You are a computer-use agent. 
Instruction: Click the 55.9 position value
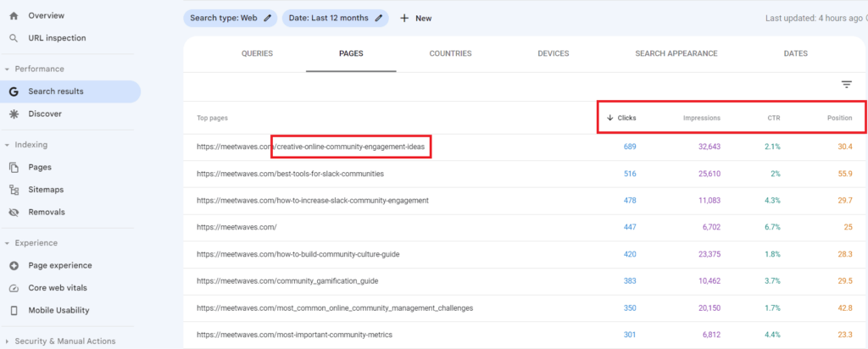845,174
